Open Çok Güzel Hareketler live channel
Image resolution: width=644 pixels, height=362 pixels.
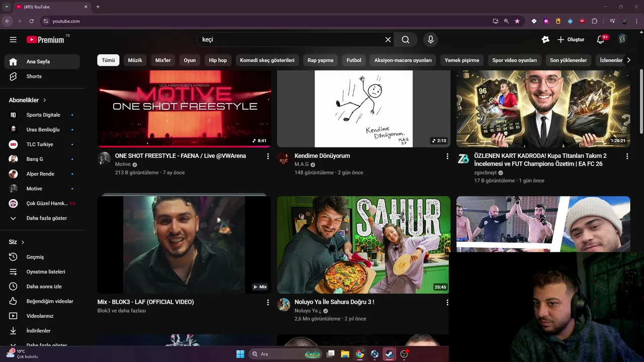[42, 203]
